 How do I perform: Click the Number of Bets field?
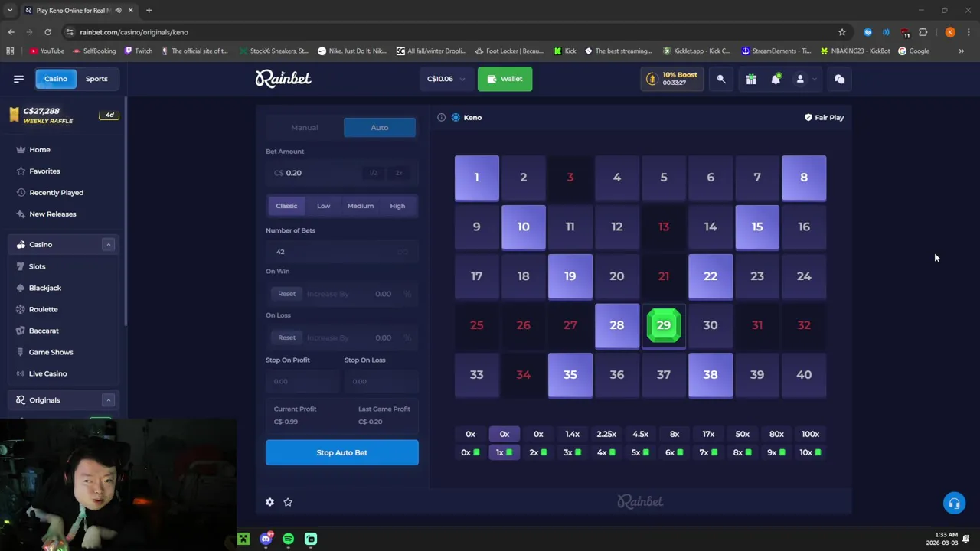pos(341,252)
